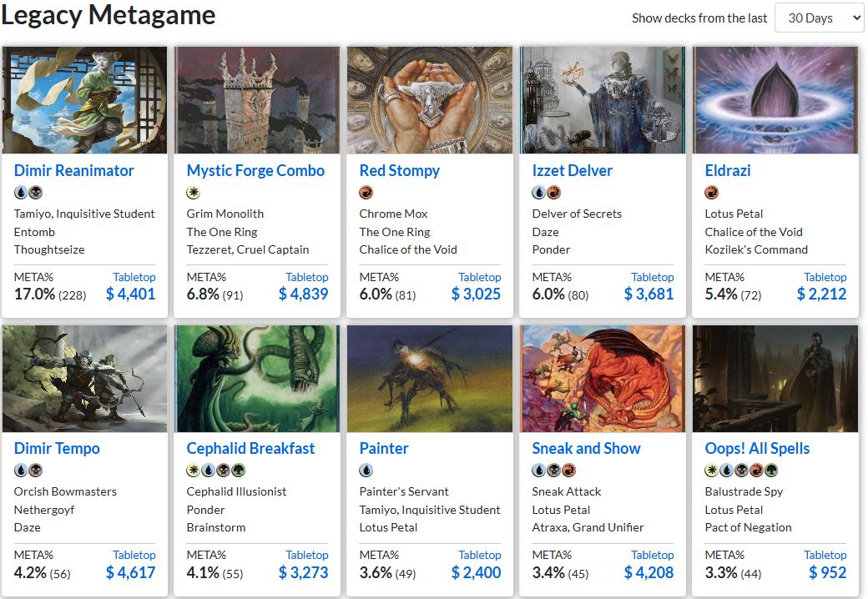Viewport: 868px width, 599px height.
Task: Click the Tabletop label on Red Stompy
Action: click(480, 277)
